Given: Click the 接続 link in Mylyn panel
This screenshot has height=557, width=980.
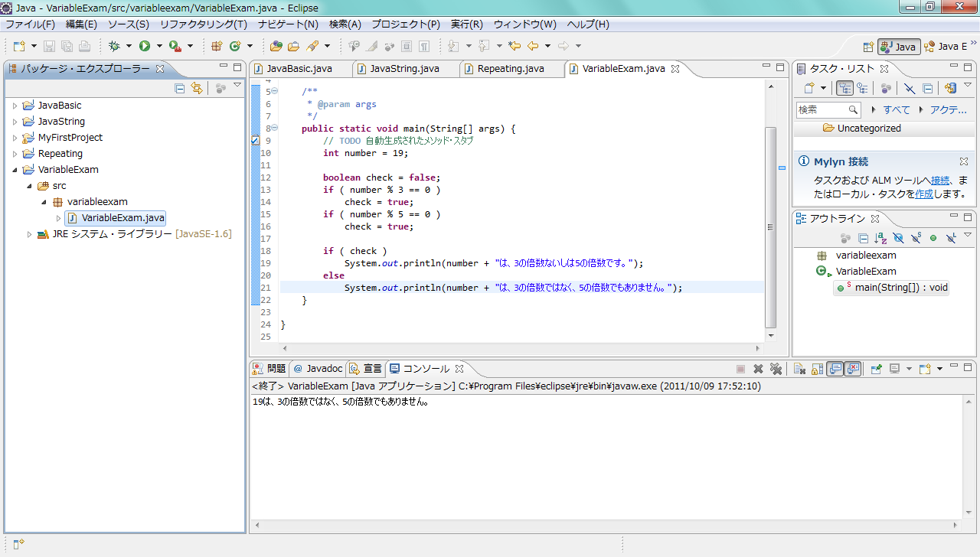Looking at the screenshot, I should coord(940,181).
